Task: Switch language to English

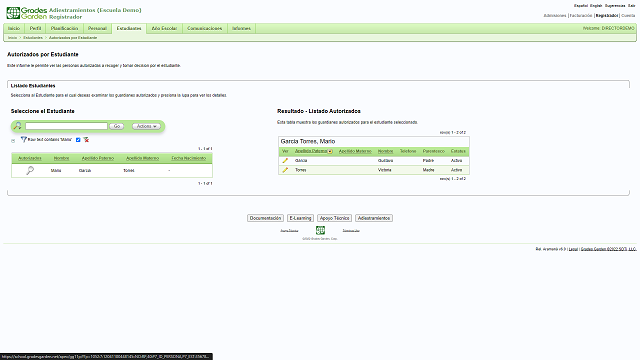Action: (596, 6)
